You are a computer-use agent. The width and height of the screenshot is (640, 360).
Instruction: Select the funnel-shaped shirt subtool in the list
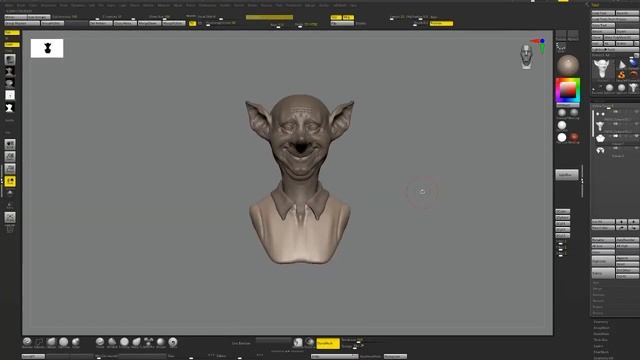[x=600, y=126]
